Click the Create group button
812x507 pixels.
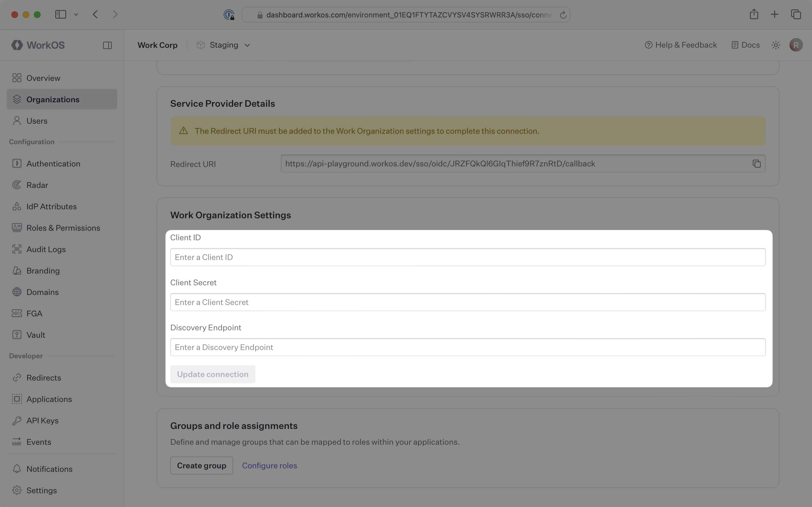point(201,465)
